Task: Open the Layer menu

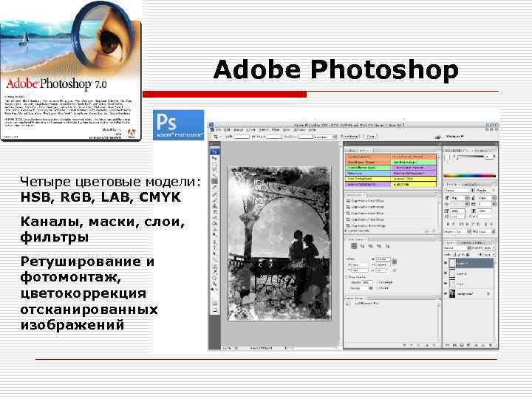Action: 250,130
